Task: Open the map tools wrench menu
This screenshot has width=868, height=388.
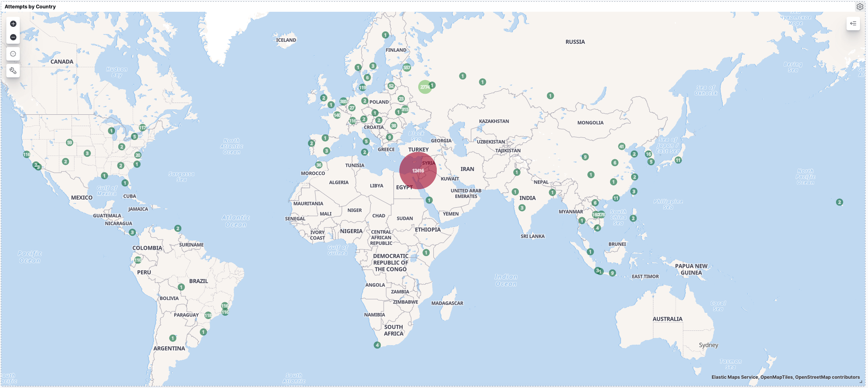Action: [13, 71]
